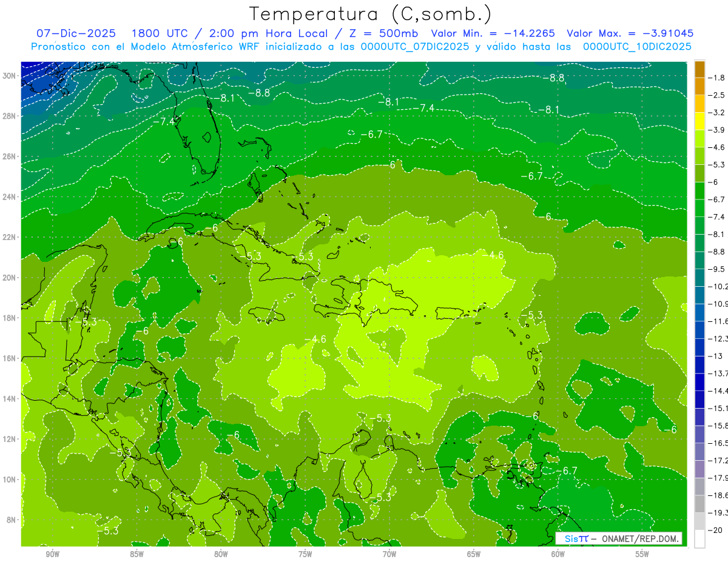Click the '-12.3' colorbar label

(718, 338)
